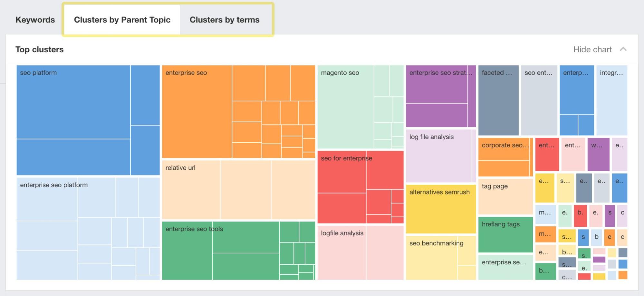Collapse the chart using the chevron arrow

[x=624, y=49]
